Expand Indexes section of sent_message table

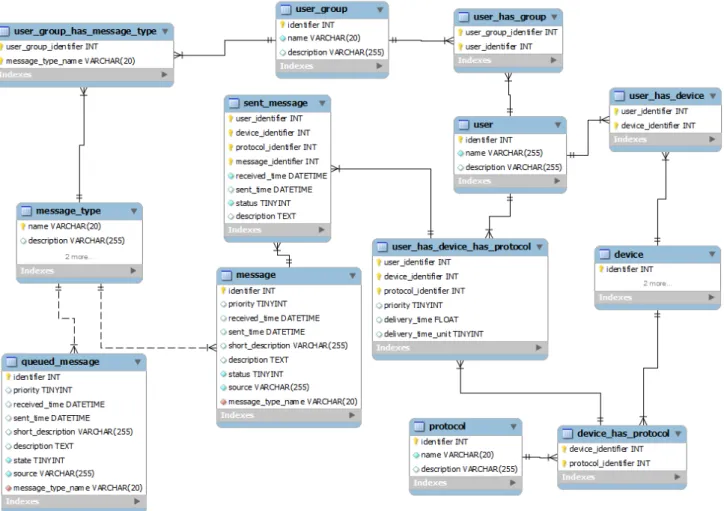(x=321, y=229)
